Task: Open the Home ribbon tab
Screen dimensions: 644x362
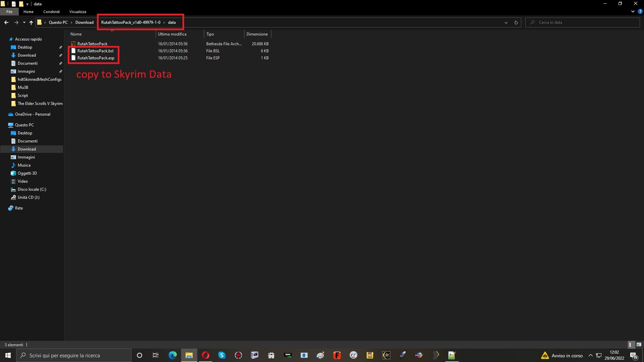Action: pyautogui.click(x=29, y=11)
